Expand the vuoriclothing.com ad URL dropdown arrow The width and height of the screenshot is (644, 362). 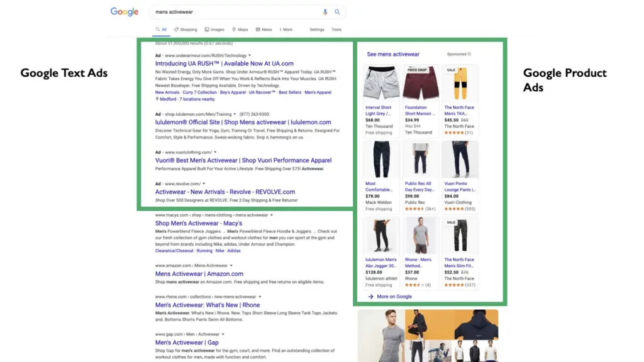pyautogui.click(x=215, y=152)
